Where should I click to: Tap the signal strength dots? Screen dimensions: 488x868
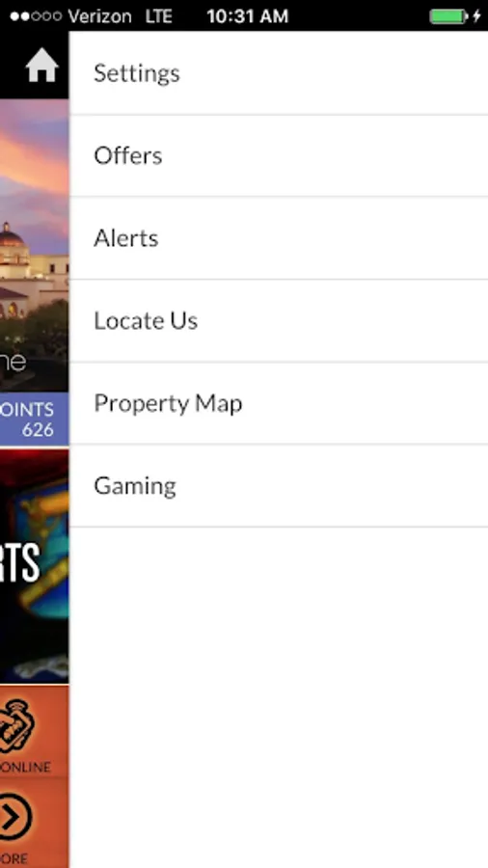point(36,16)
